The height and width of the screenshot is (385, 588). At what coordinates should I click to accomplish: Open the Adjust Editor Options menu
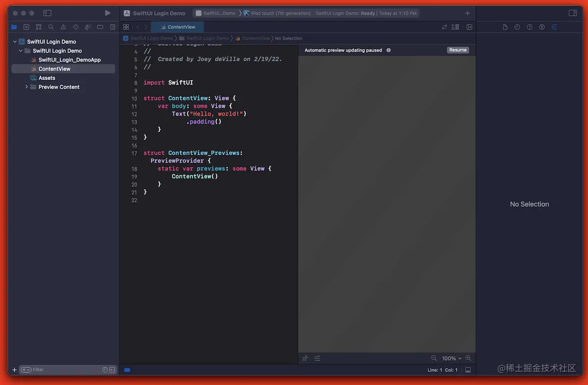click(455, 27)
